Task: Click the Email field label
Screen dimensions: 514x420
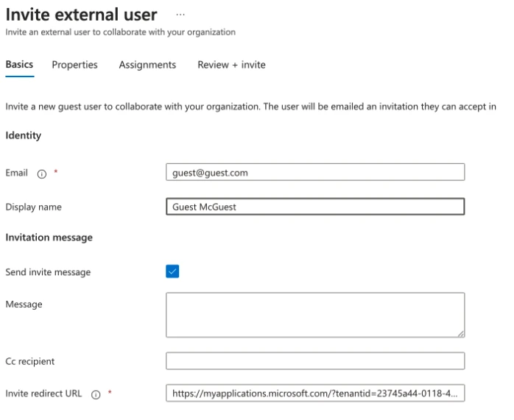Action: (x=16, y=173)
